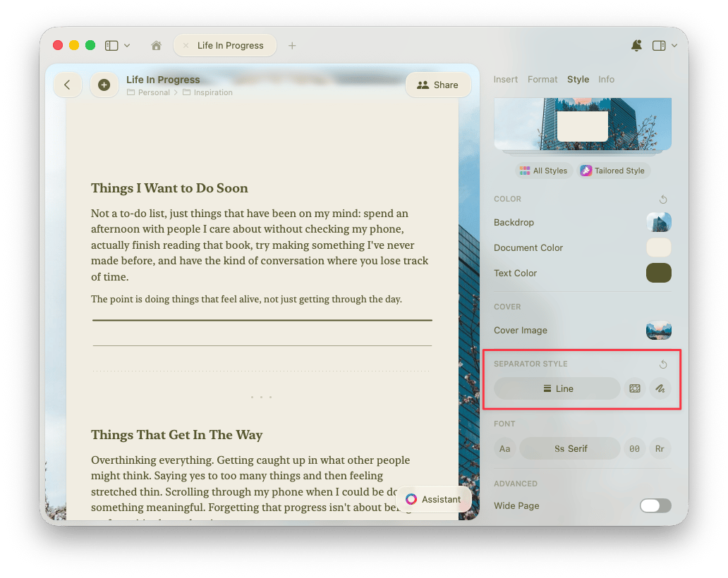The image size is (728, 578).
Task: Click the paragraph starting 'The point is doing things'
Action: [x=246, y=299]
